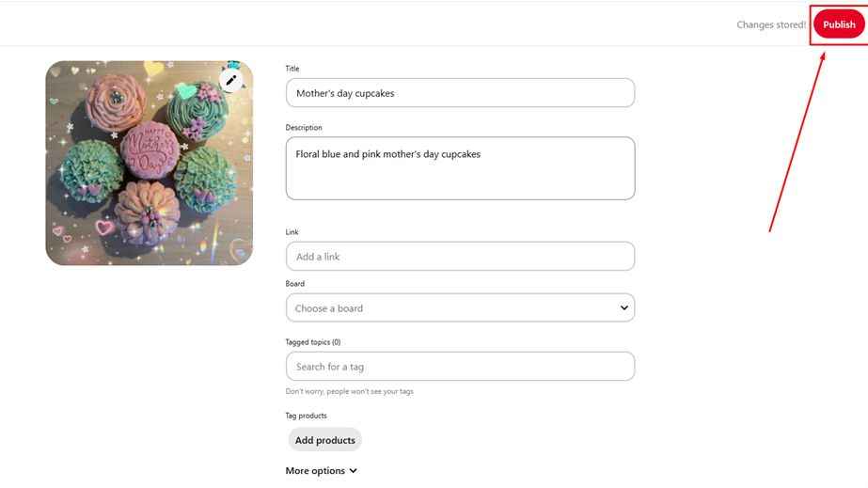
Task: Click into the Title field with "Mother's day cupcakes"
Action: click(x=460, y=93)
